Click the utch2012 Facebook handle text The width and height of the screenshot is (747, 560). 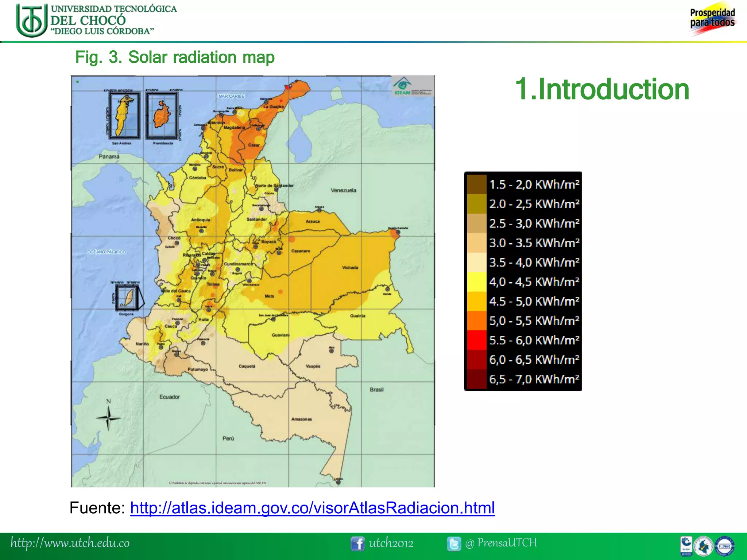pos(391,543)
